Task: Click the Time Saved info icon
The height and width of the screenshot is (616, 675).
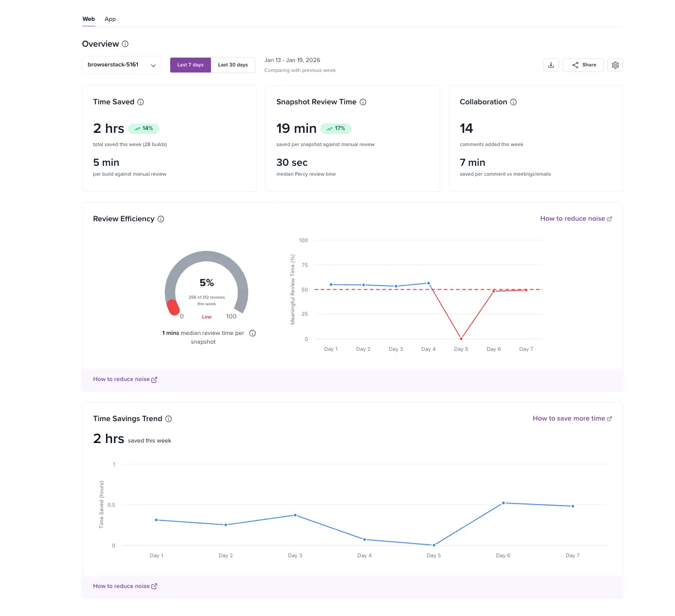Action: click(141, 102)
